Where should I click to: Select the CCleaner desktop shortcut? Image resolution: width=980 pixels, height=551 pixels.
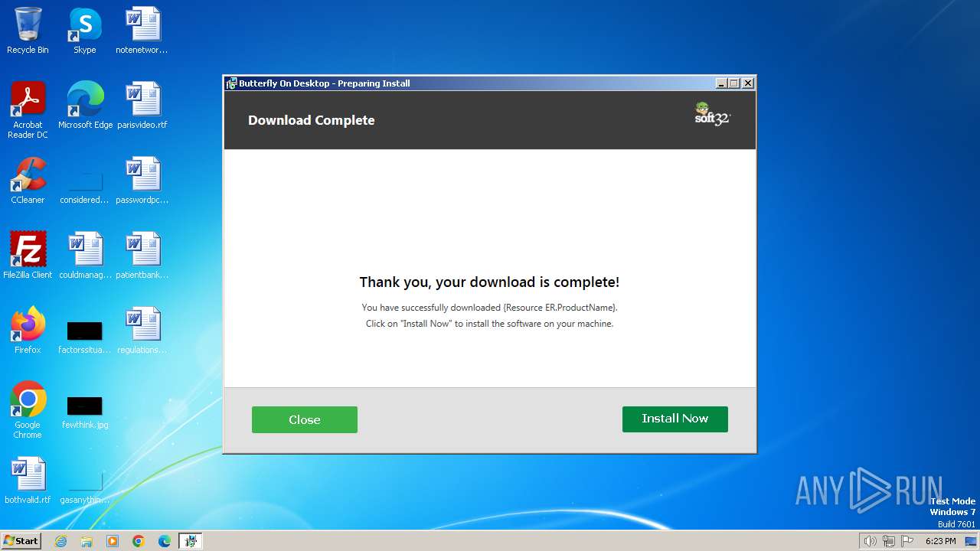28,181
